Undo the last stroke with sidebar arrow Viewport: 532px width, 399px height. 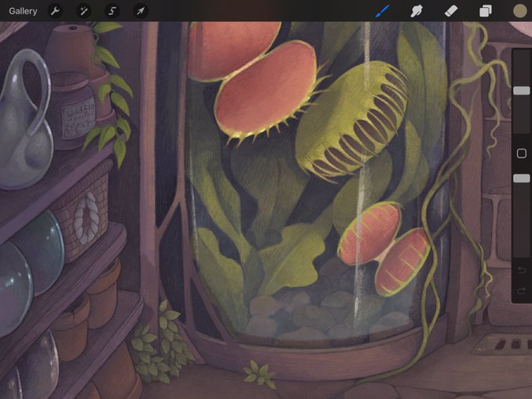[522, 270]
